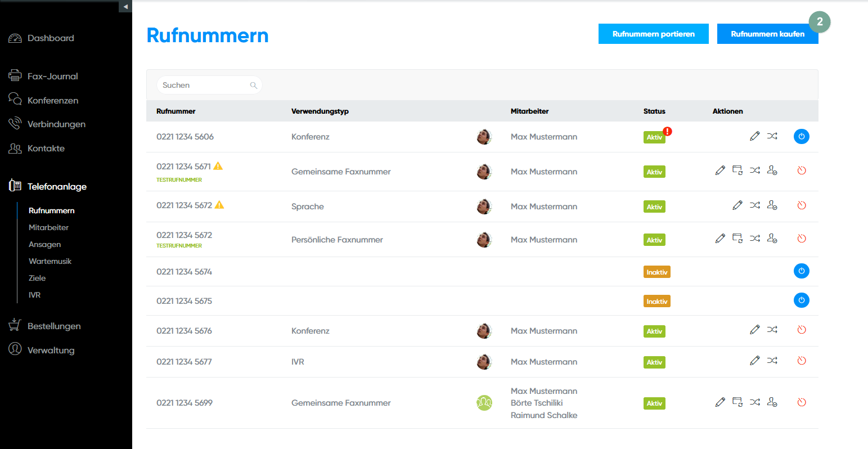Activate number 0221 1234 5675 with power button
Image resolution: width=868 pixels, height=449 pixels.
pyautogui.click(x=801, y=300)
